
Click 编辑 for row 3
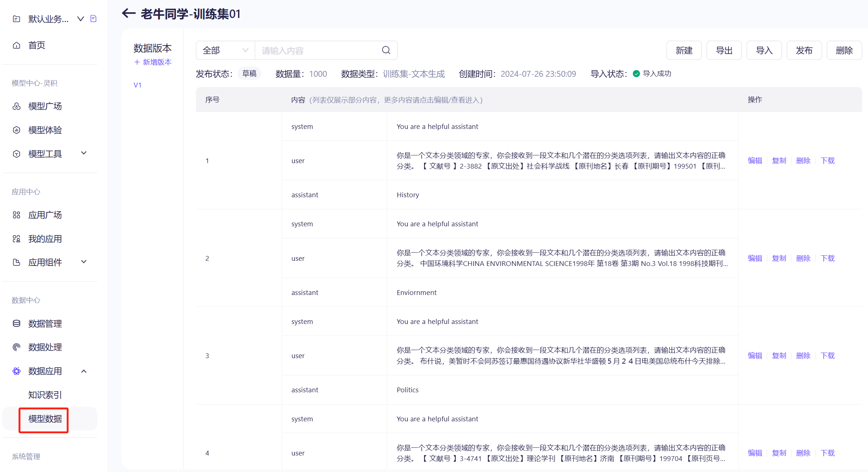(x=755, y=356)
